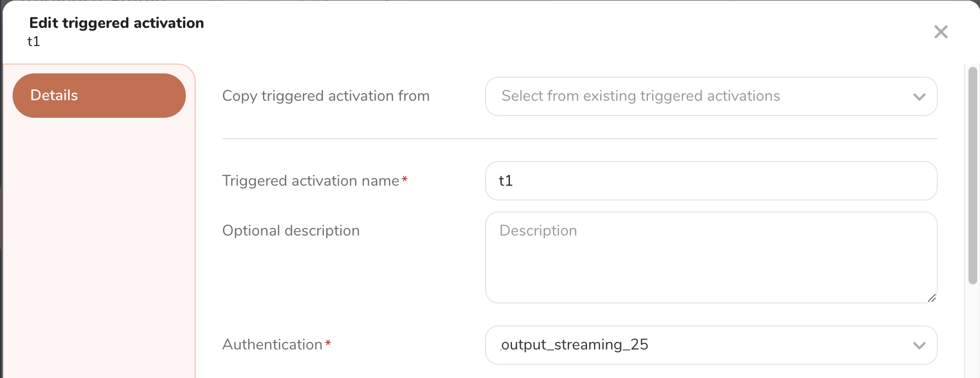Screen dimensions: 980x378
Task: Click the copy-from dropdown chevron arrow
Action: click(919, 97)
